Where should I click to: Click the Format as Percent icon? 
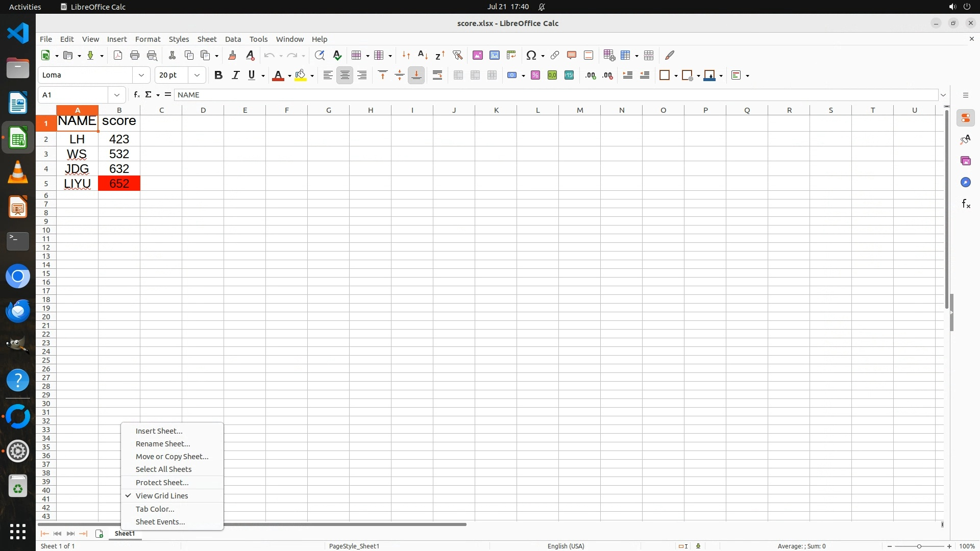point(535,76)
